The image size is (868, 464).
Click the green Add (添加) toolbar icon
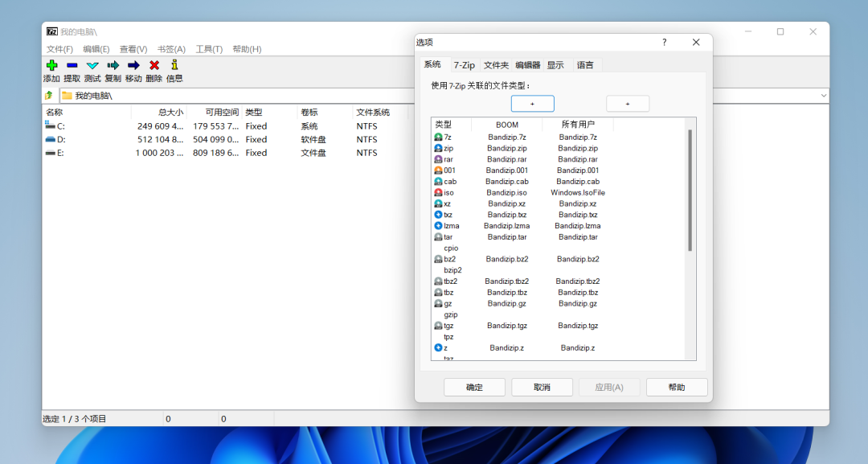[x=51, y=65]
